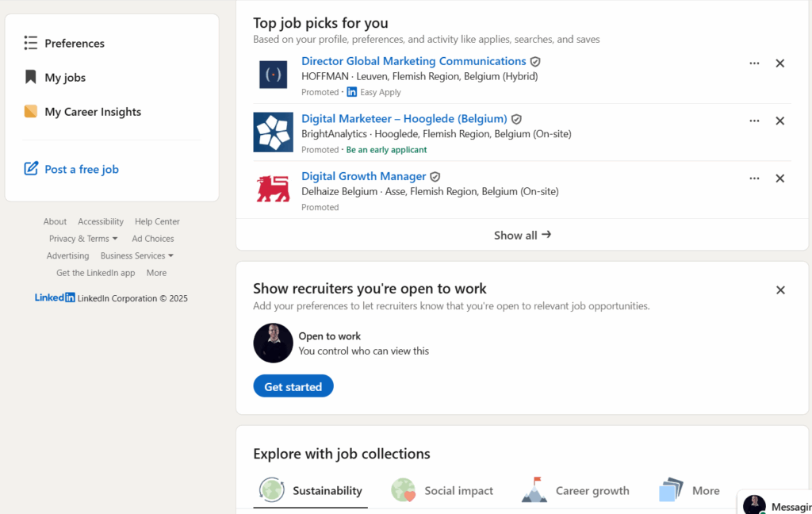Click the Sustainability globe icon

(x=272, y=490)
